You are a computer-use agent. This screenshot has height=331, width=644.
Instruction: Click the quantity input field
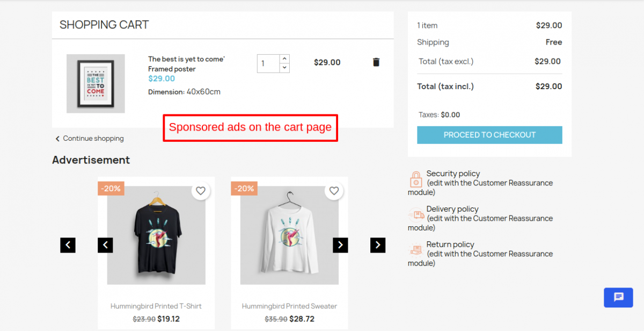[268, 63]
